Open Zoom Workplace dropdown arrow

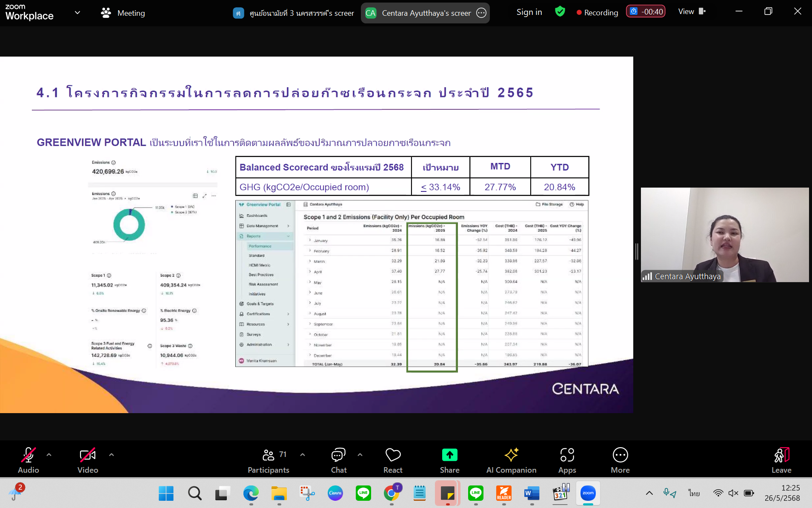[77, 13]
